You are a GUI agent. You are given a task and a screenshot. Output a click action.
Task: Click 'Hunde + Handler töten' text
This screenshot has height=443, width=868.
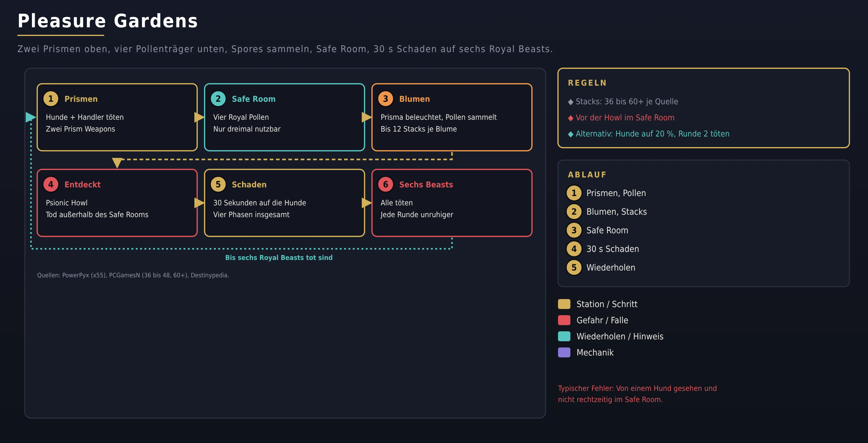click(x=85, y=117)
